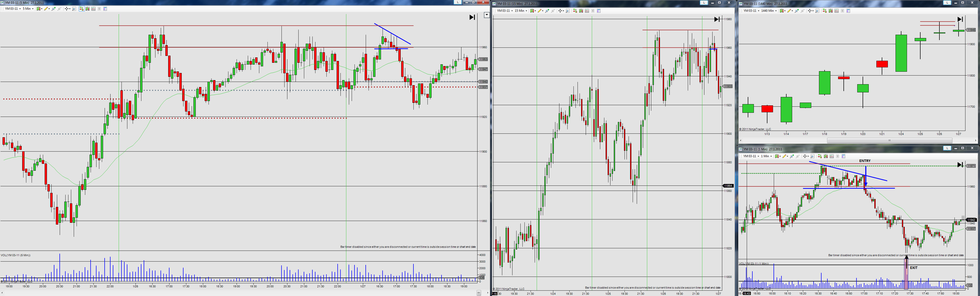Open Properties icon on 5 Min chart toolbar

tap(105, 9)
